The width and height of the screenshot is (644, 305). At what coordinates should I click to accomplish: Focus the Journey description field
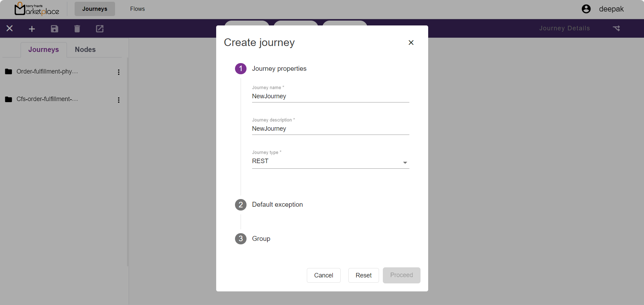tap(330, 129)
